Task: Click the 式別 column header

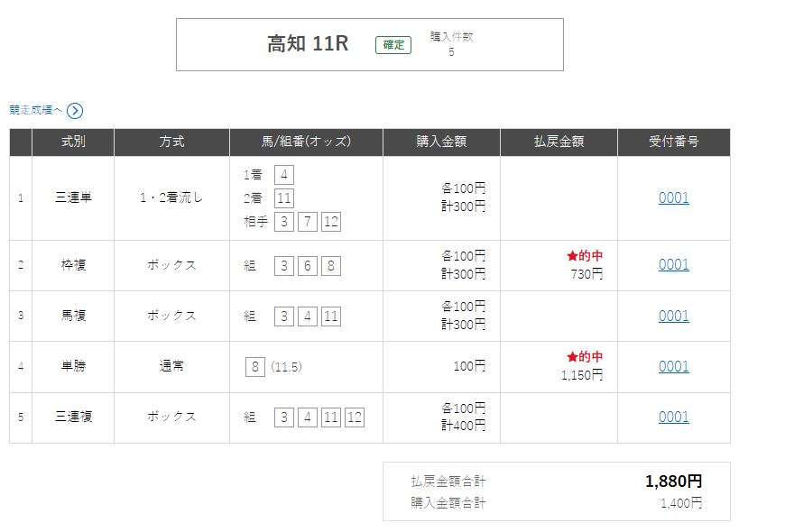Action: 73,142
